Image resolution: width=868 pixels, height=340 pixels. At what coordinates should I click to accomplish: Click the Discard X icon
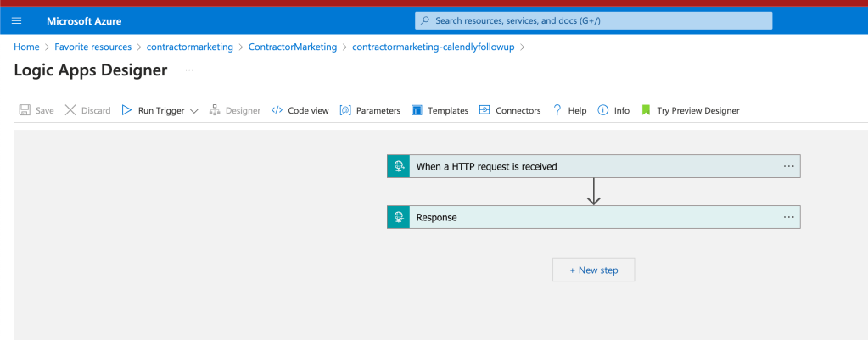pyautogui.click(x=70, y=110)
